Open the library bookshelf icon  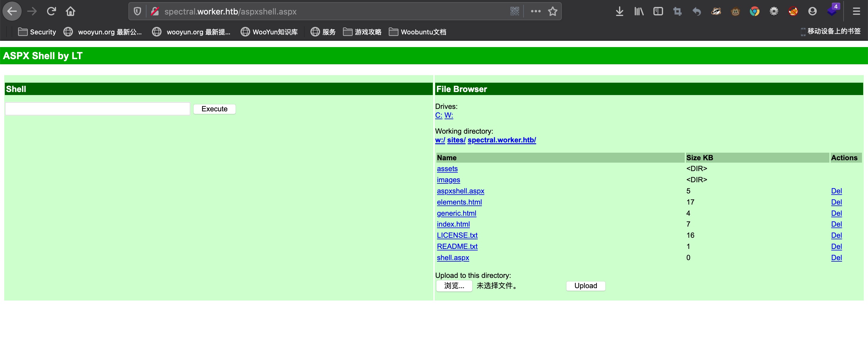(x=639, y=11)
